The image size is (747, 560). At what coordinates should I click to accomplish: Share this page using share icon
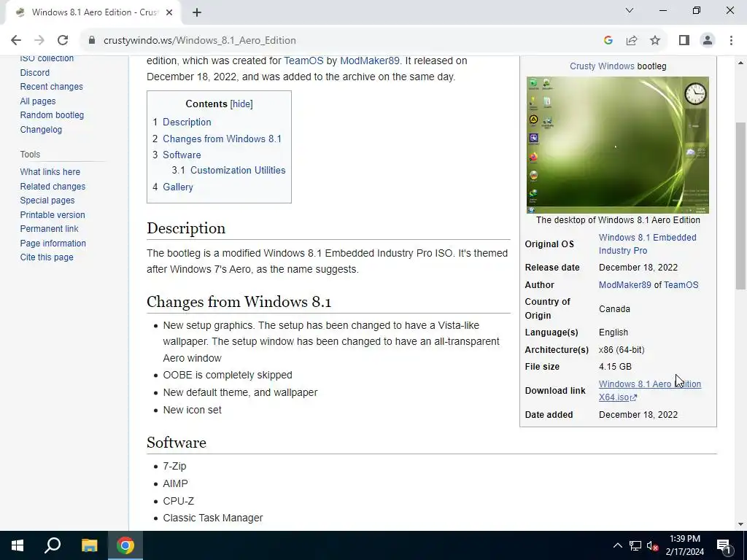point(632,41)
